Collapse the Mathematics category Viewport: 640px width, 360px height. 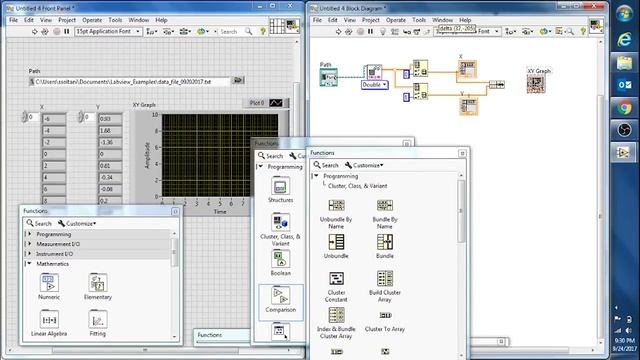point(29,264)
